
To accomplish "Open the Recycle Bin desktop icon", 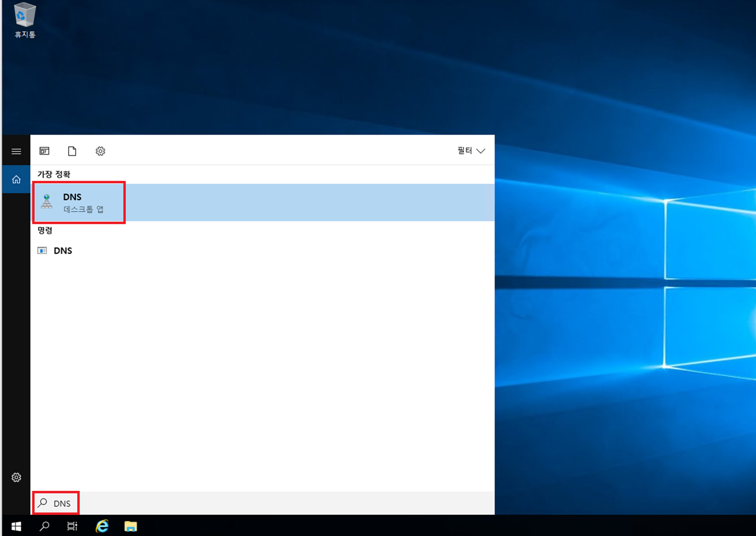I will 25,20.
